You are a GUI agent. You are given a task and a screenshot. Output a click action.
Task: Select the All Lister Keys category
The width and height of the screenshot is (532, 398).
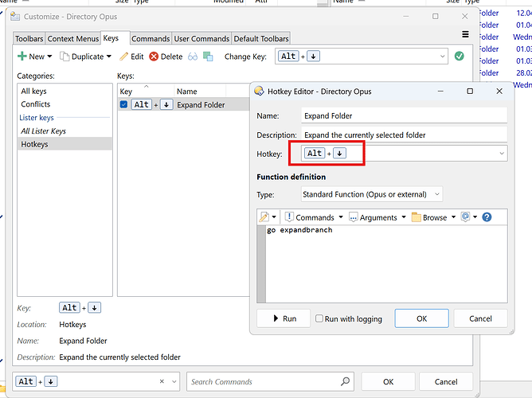tap(65, 131)
